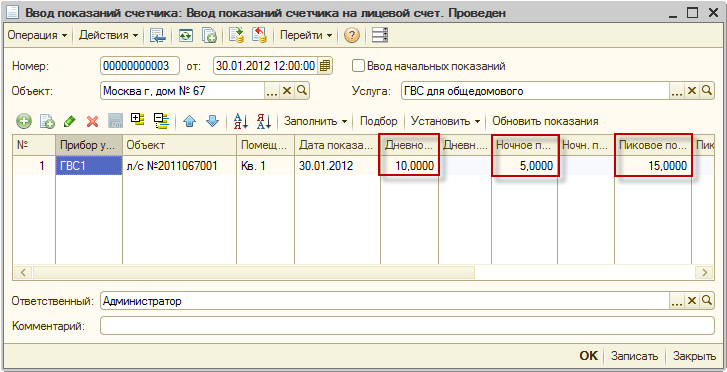Click the date field 30.01.2012 12:00:00
Image resolution: width=727 pixels, height=372 pixels.
coord(265,66)
